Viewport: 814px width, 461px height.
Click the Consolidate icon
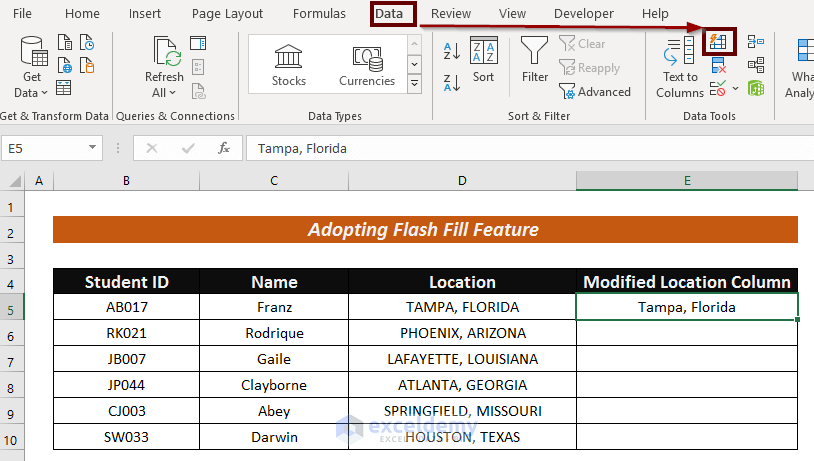pyautogui.click(x=756, y=42)
